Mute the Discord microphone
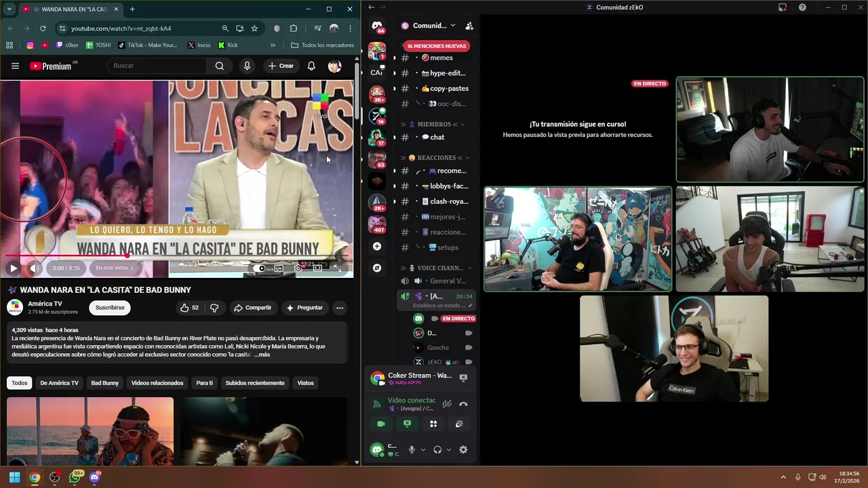This screenshot has height=488, width=868. (x=411, y=449)
